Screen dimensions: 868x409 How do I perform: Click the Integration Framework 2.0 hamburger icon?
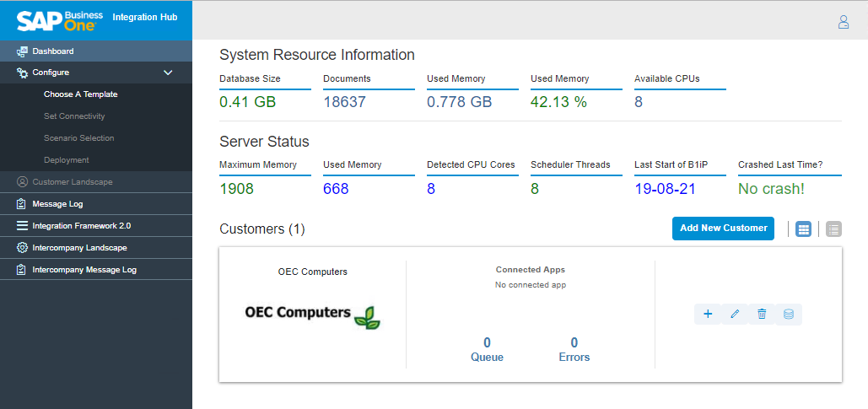(22, 226)
